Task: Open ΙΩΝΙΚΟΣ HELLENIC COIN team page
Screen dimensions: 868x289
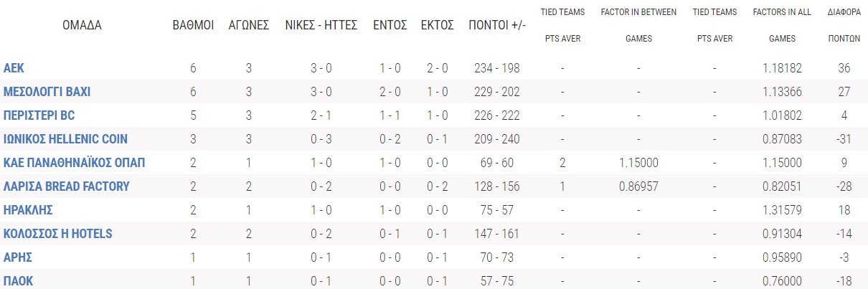Action: coord(66,139)
